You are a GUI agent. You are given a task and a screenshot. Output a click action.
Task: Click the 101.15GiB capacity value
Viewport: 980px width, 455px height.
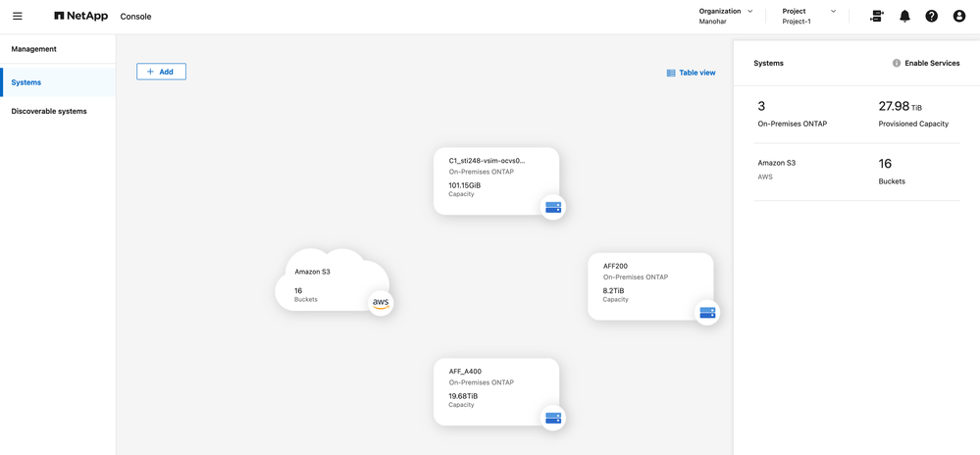coord(464,185)
